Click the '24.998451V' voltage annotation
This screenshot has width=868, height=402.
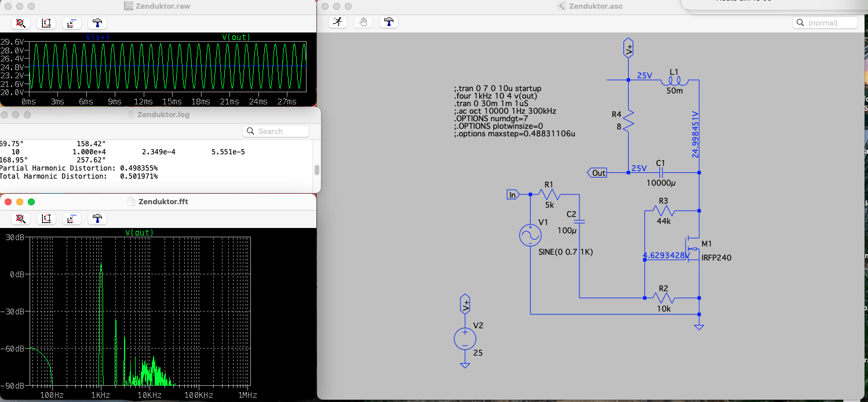695,135
